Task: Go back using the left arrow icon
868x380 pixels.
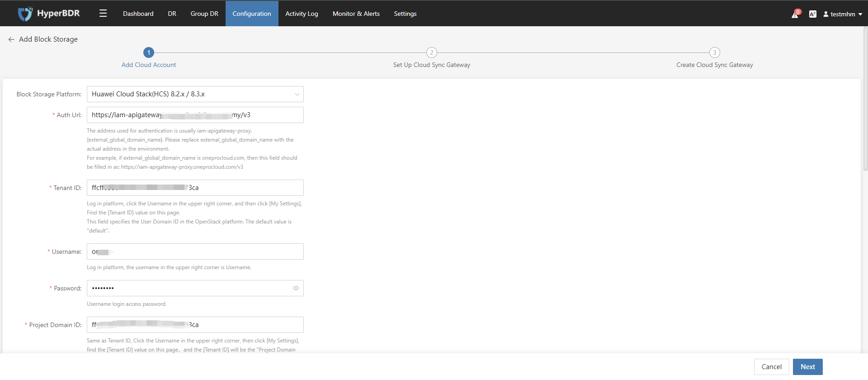Action: click(11, 39)
